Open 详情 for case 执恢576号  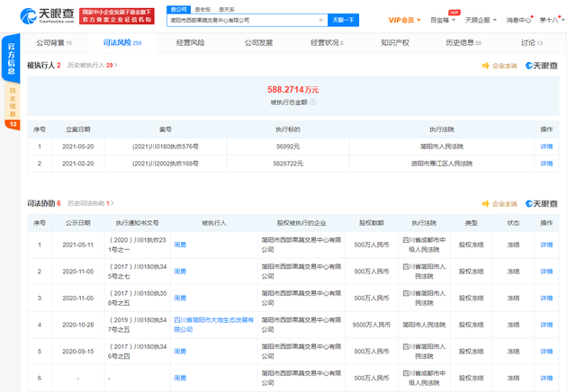tap(546, 146)
